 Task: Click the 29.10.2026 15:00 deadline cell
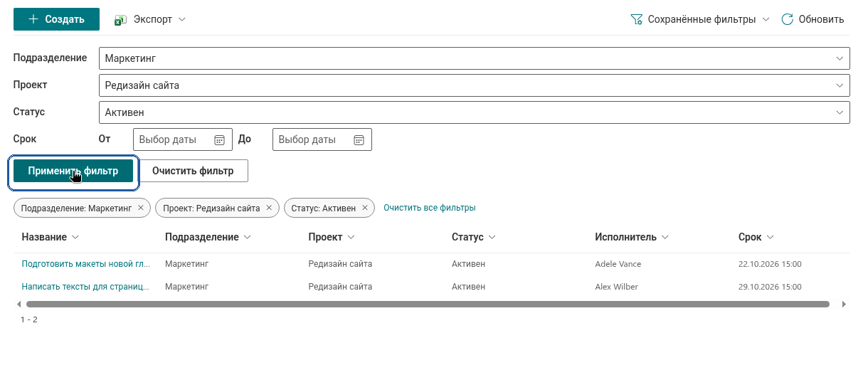coord(770,287)
